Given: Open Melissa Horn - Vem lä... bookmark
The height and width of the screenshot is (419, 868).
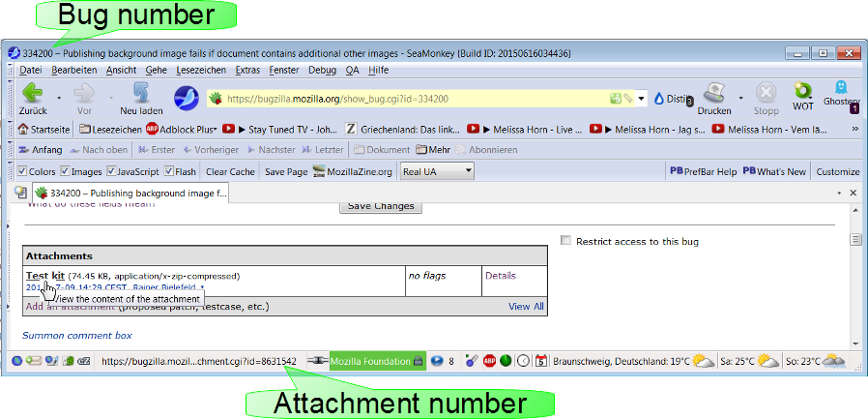Looking at the screenshot, I should tap(769, 130).
